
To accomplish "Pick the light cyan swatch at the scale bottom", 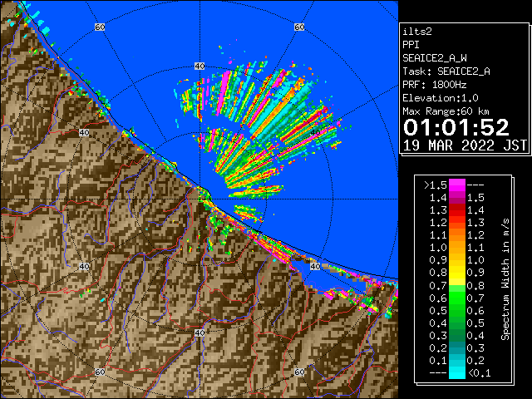I will tap(457, 372).
